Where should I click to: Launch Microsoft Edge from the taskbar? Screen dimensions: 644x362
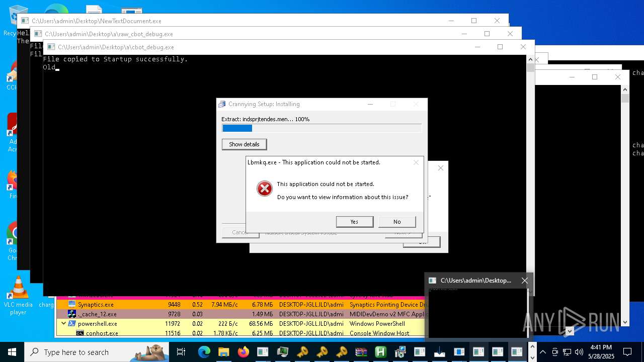click(204, 352)
